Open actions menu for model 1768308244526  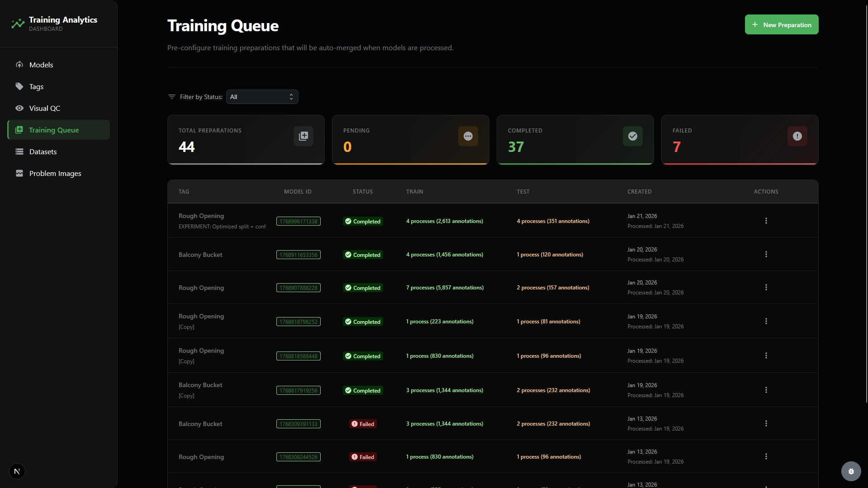pos(766,456)
